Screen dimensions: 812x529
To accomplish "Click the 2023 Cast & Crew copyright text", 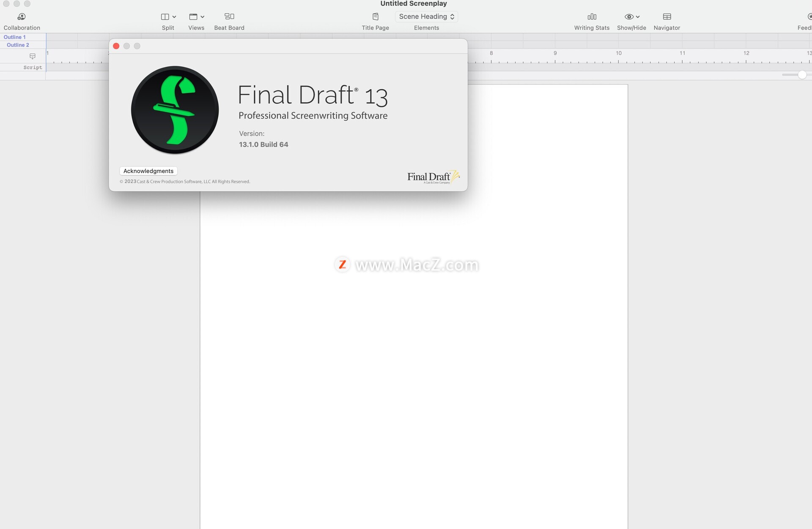I will (x=185, y=182).
